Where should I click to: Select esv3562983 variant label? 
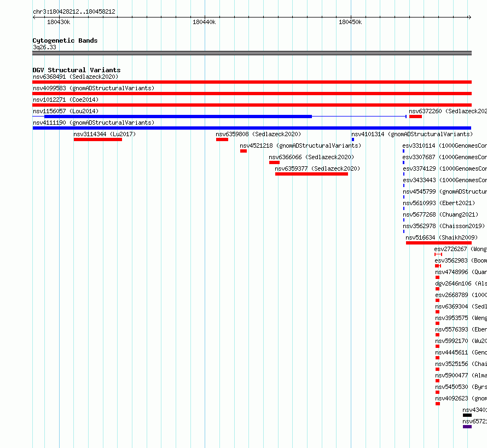point(461,260)
